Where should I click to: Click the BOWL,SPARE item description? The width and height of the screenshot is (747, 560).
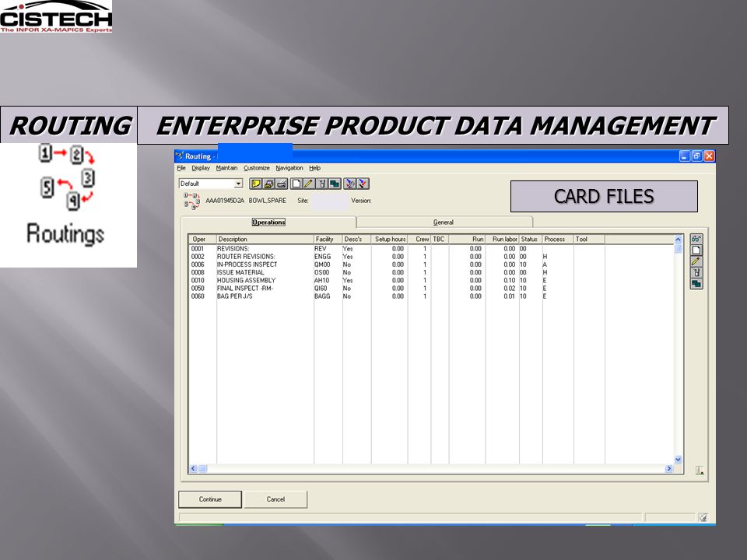pos(267,201)
